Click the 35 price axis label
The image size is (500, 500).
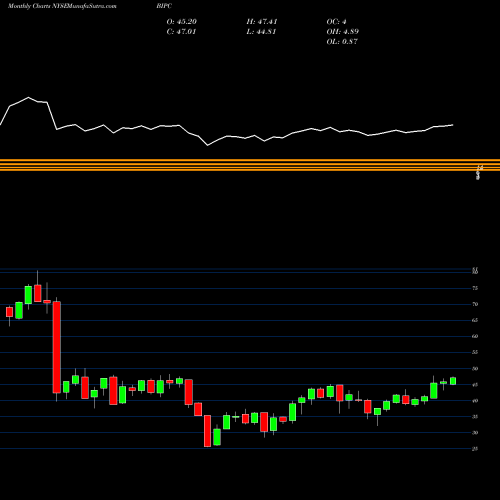[475, 417]
